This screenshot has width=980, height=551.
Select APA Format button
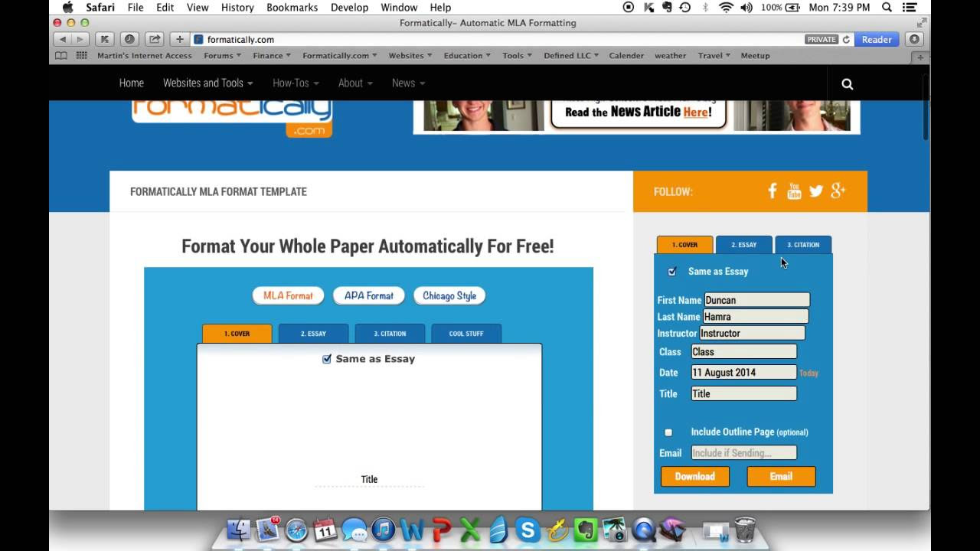[x=369, y=296]
